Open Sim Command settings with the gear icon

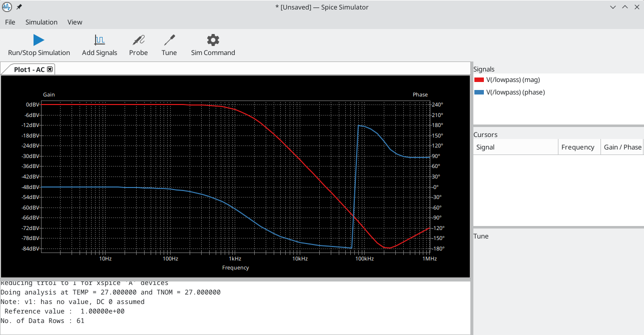(x=213, y=39)
